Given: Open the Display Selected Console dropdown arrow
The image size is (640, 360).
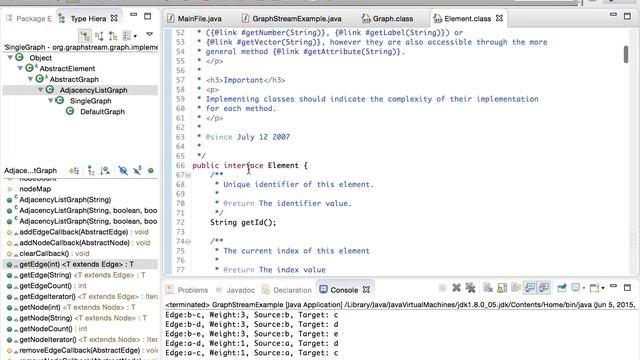Looking at the screenshot, I should pyautogui.click(x=584, y=288).
